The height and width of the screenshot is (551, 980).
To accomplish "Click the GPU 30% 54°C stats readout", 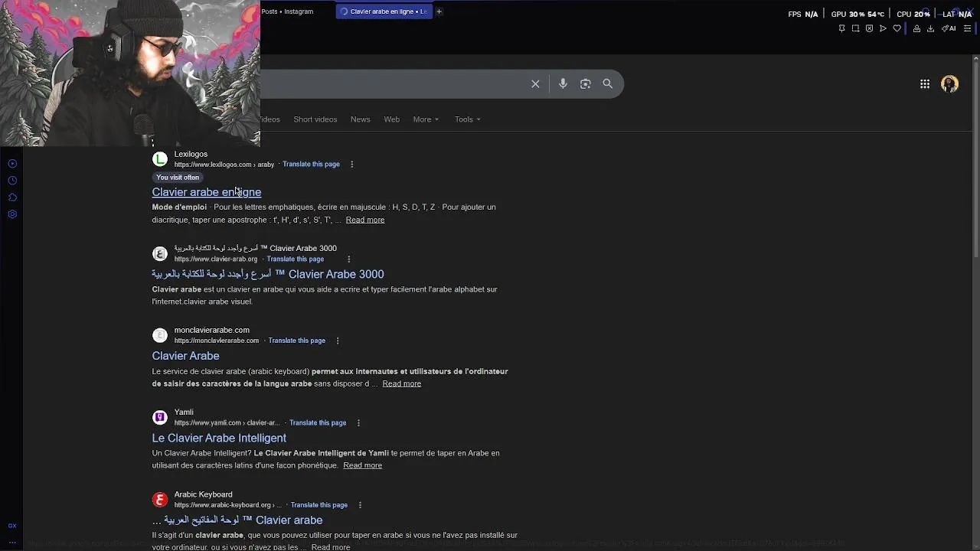I will pyautogui.click(x=857, y=15).
